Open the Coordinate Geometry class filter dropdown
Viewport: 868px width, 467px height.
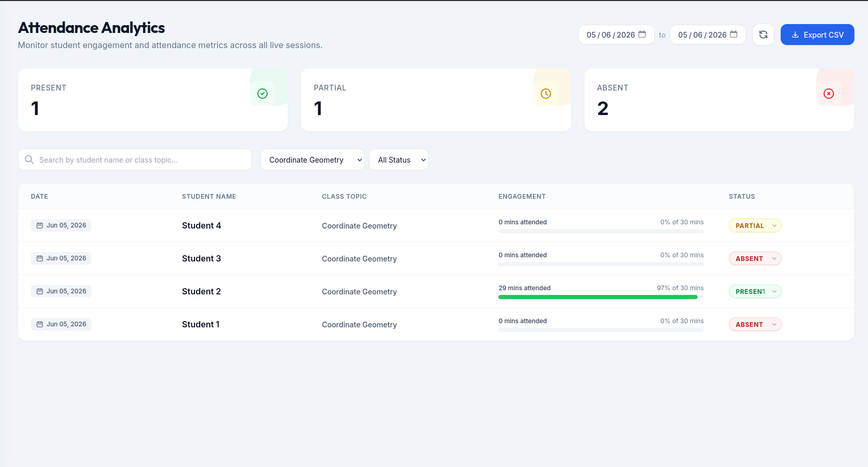coord(313,160)
